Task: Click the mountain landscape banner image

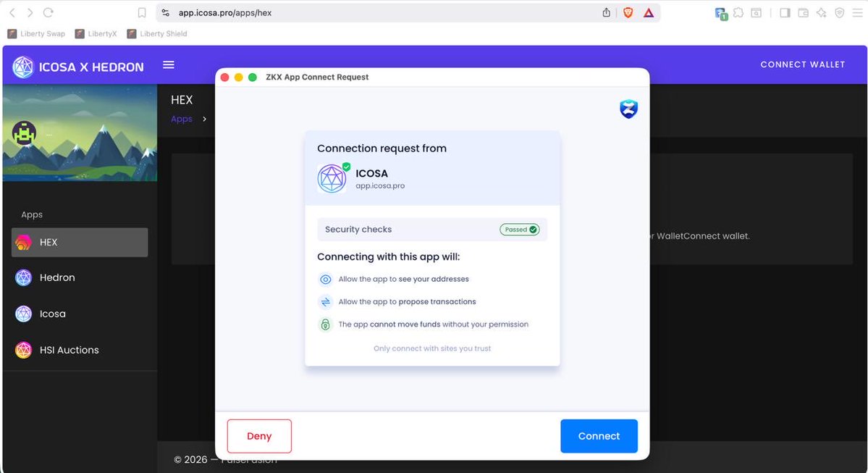Action: 80,133
